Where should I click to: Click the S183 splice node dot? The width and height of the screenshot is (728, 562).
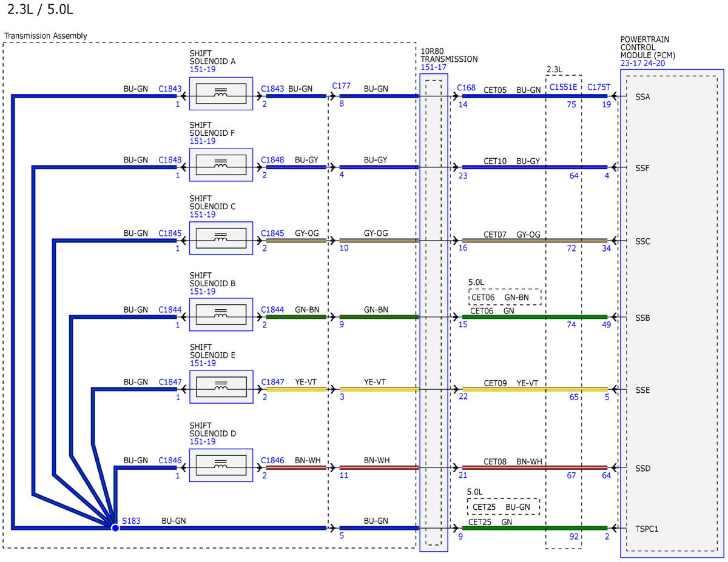(115, 528)
